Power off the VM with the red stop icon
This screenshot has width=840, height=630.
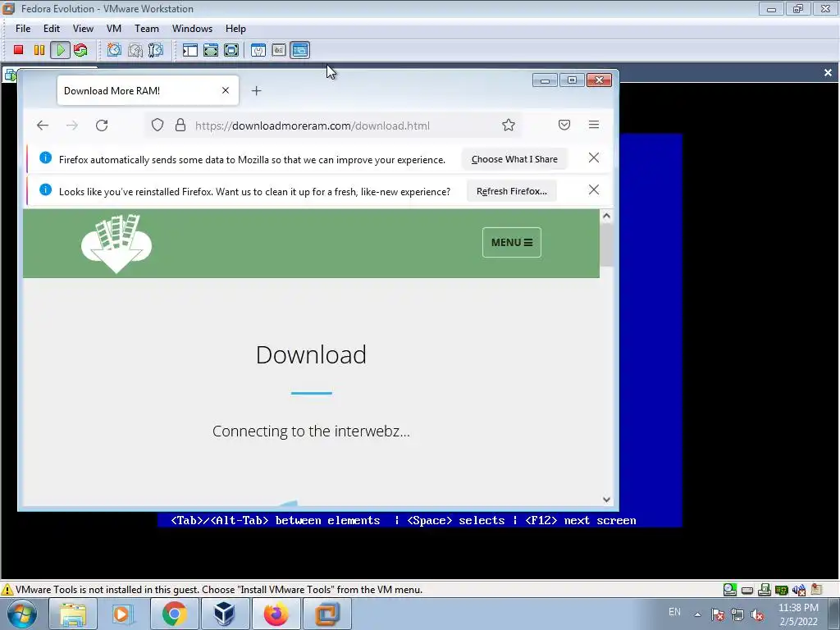pos(18,50)
